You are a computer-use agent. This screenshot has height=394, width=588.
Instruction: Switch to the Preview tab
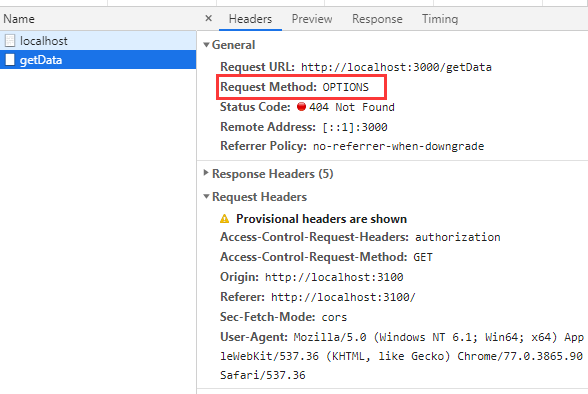[312, 19]
